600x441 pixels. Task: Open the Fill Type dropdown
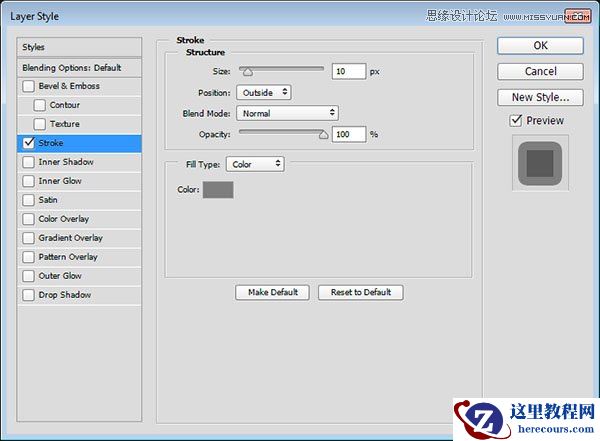[255, 164]
